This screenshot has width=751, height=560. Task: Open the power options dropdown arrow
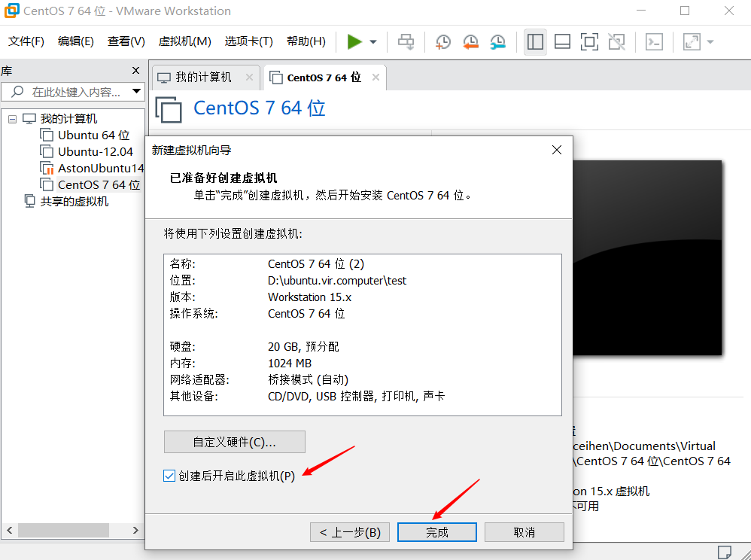pos(373,42)
